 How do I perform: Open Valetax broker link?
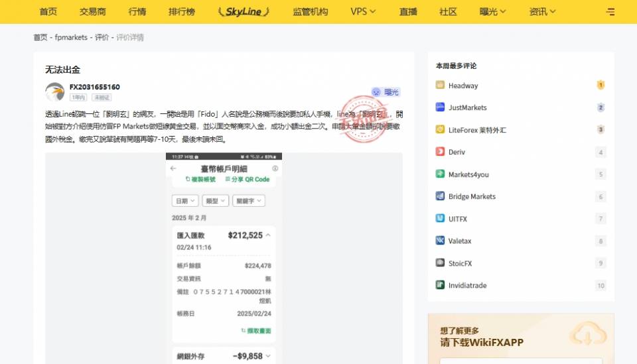(x=460, y=241)
